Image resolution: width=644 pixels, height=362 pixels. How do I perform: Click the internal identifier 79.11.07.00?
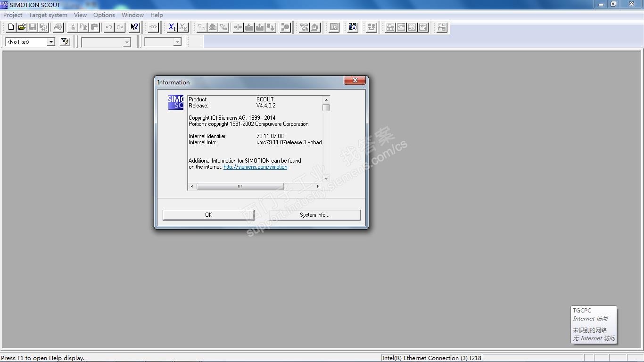click(x=270, y=136)
